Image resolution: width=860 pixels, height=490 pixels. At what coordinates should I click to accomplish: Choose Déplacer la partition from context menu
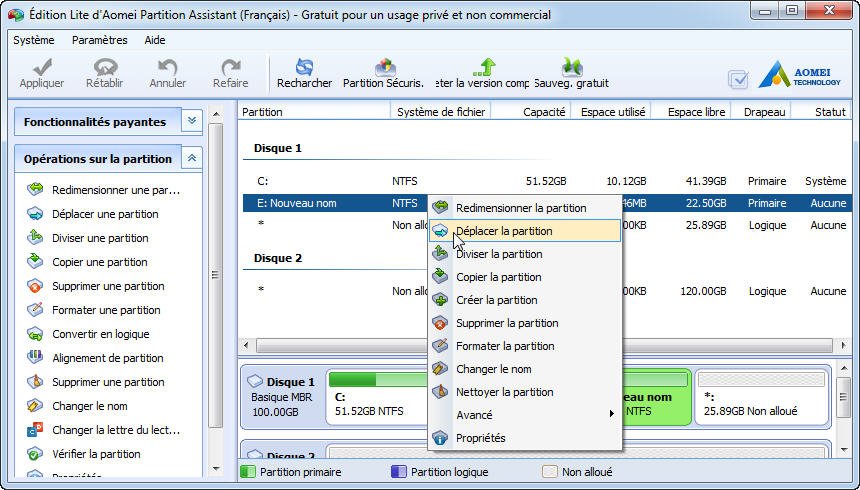525,231
